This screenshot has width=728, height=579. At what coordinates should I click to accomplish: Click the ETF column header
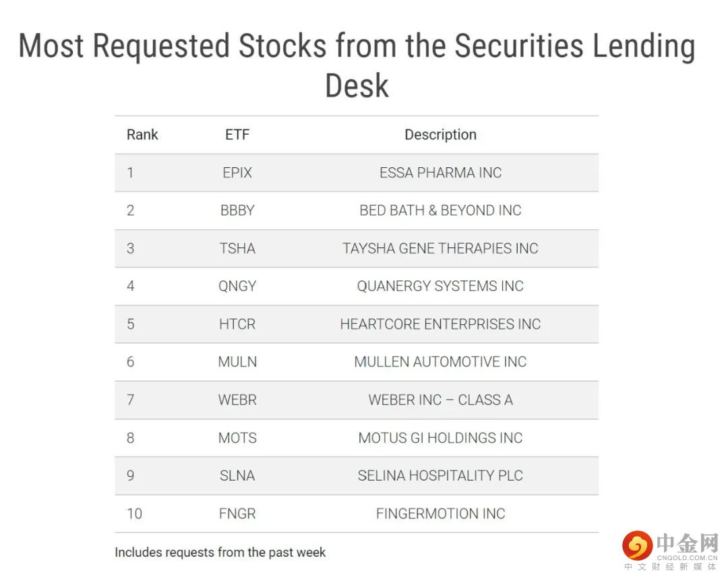237,135
